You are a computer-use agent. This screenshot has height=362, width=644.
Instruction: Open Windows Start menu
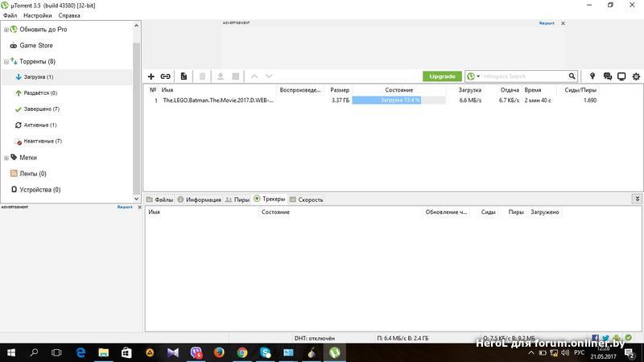coord(11,352)
